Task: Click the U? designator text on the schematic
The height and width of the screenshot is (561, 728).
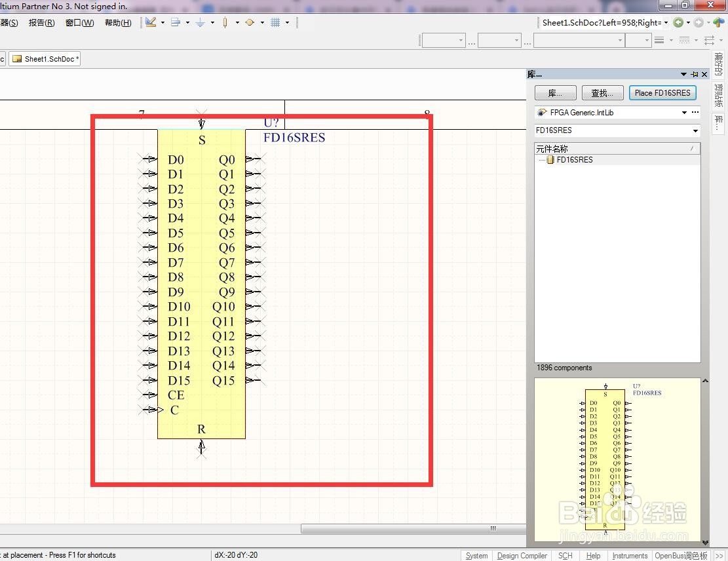Action: (271, 123)
